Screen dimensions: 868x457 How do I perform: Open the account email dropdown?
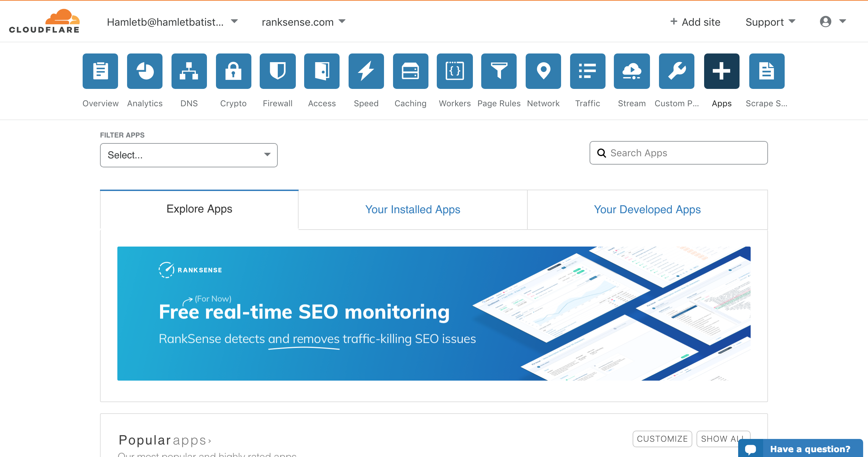[172, 21]
